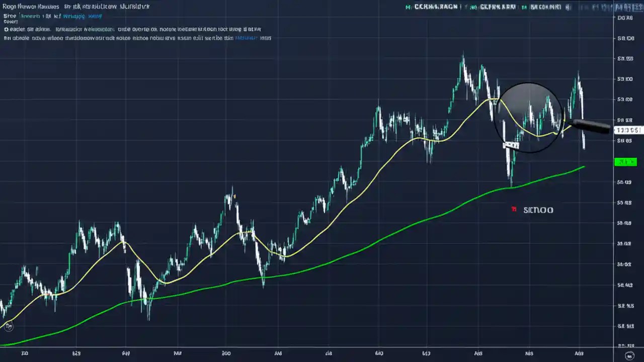This screenshot has width=644, height=362.
Task: Select the first indicator icon in the top-right toolbar
Action: pos(407,7)
